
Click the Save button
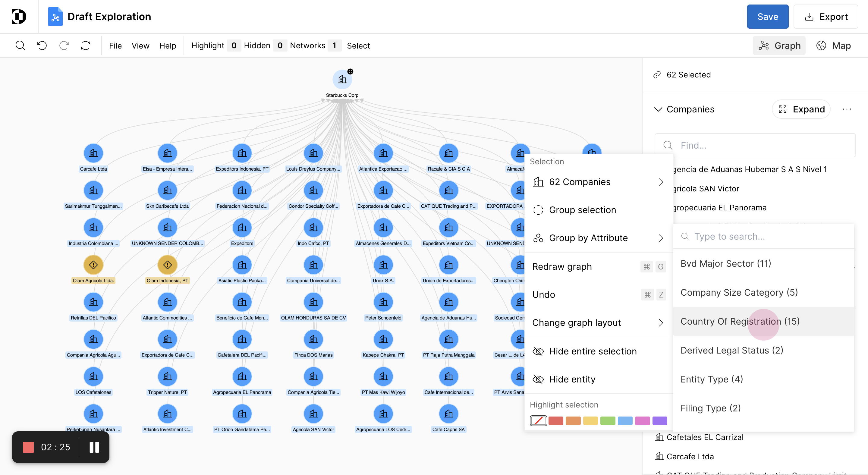767,17
